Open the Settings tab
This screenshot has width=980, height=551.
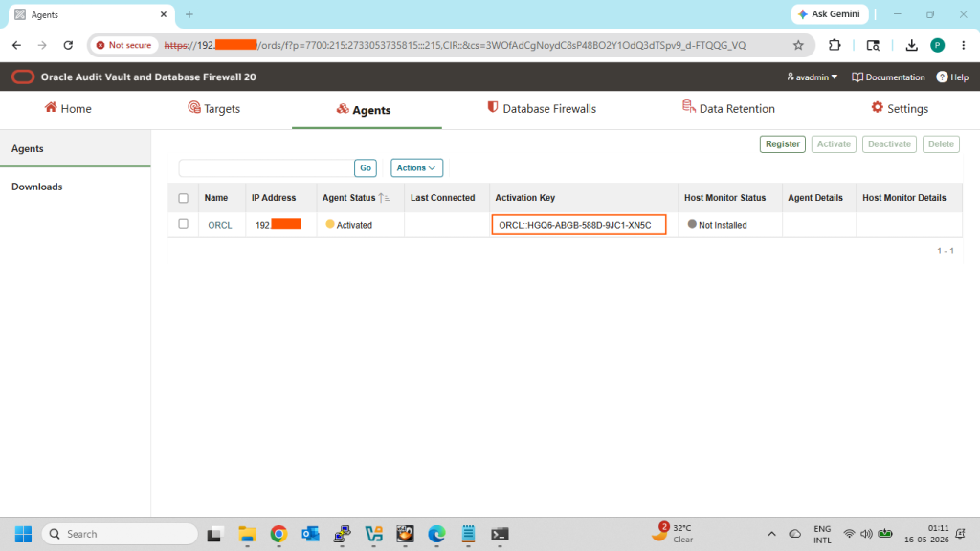coord(900,109)
